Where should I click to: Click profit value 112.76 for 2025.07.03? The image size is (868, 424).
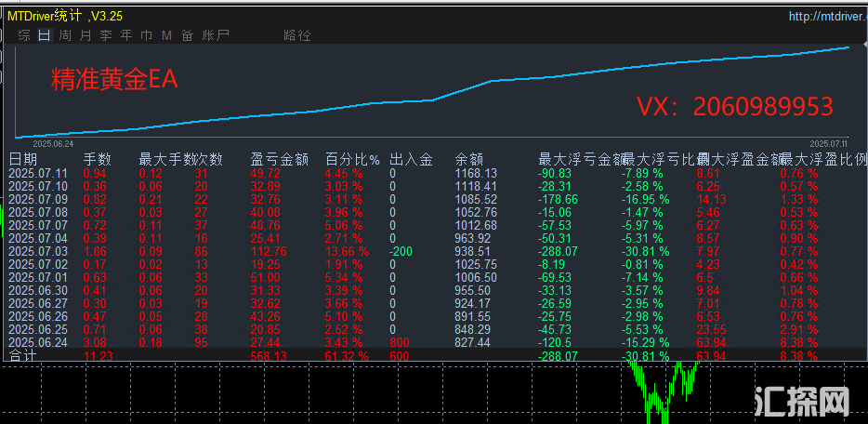pos(269,252)
